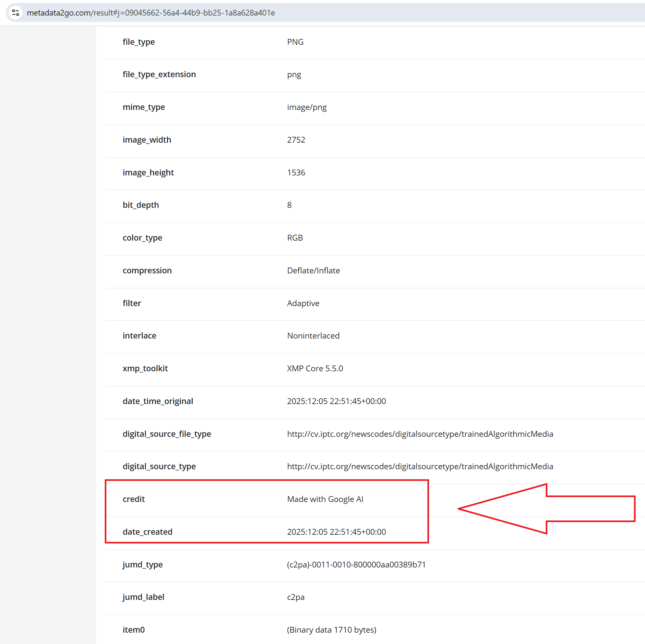The height and width of the screenshot is (644, 645).
Task: Click the site information icon in address bar
Action: [x=15, y=13]
